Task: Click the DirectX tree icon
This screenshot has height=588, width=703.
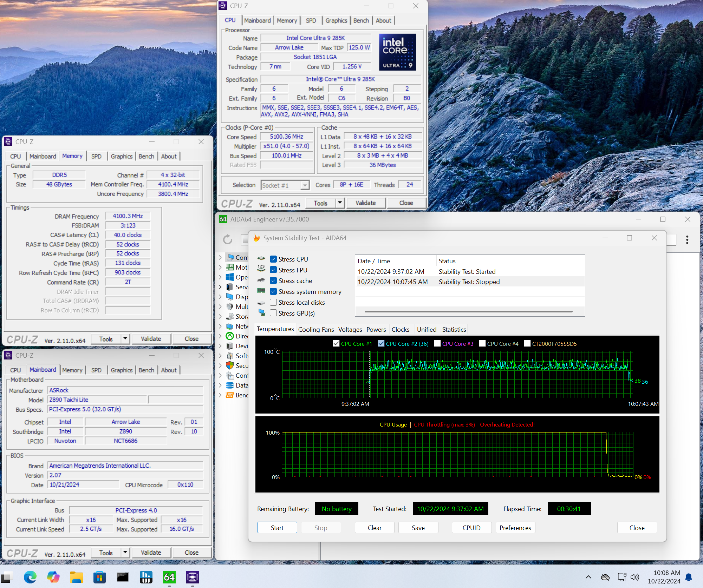Action: pos(230,336)
